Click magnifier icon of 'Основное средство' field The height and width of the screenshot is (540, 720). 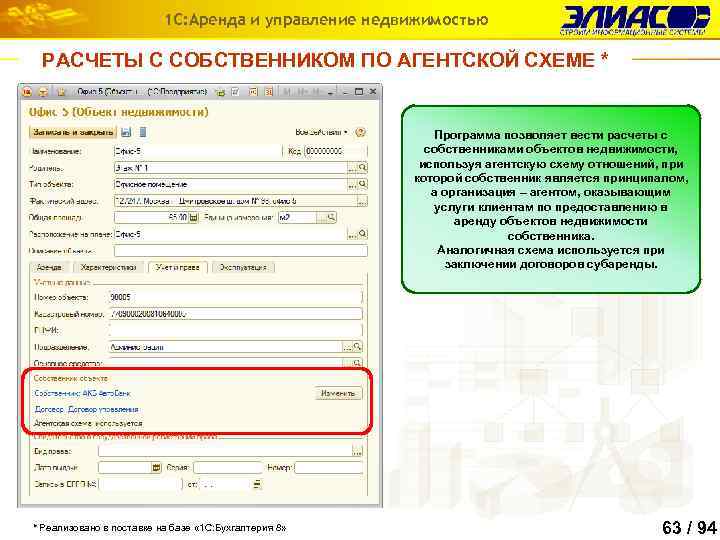click(x=357, y=363)
